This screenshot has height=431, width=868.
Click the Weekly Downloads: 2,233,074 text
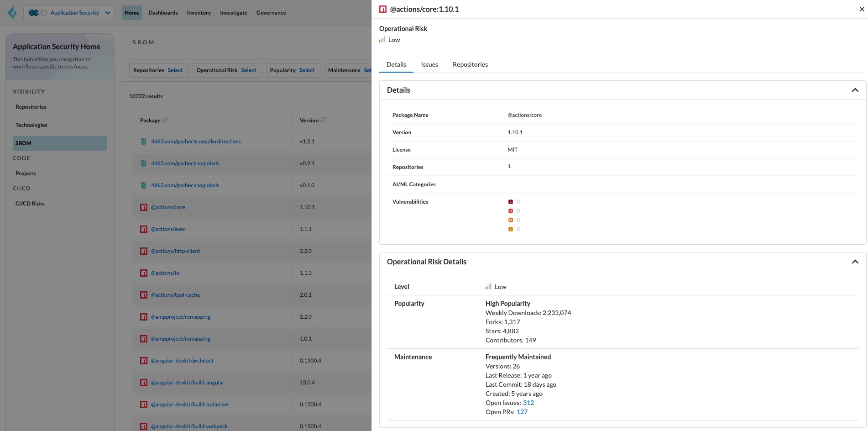coord(528,313)
